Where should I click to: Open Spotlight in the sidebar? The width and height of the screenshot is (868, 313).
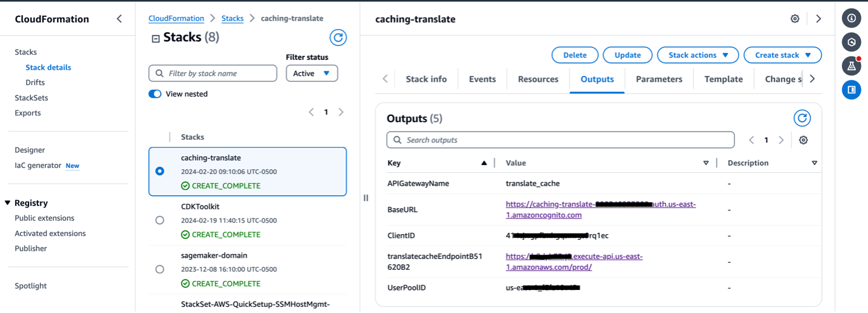pyautogui.click(x=30, y=286)
